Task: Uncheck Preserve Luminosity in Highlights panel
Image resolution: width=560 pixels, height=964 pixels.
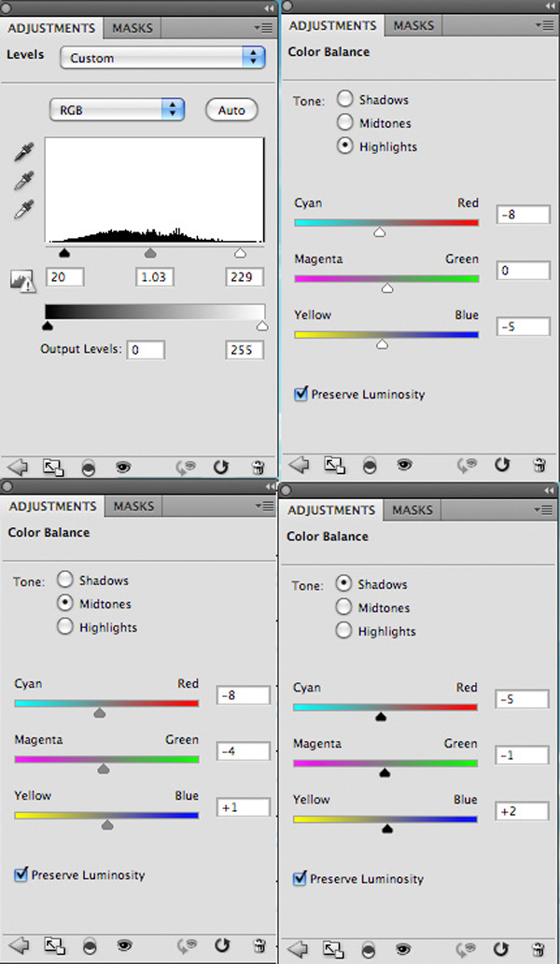Action: (x=301, y=394)
